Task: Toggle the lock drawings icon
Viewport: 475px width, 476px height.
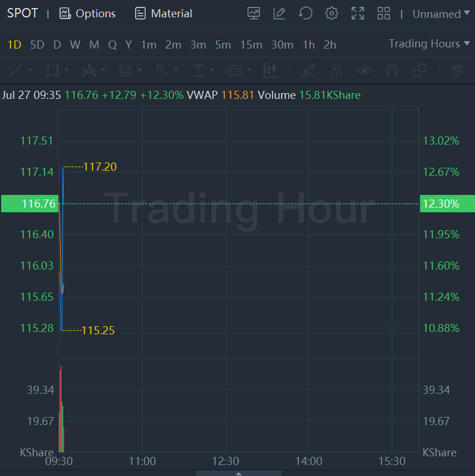Action: (336, 71)
